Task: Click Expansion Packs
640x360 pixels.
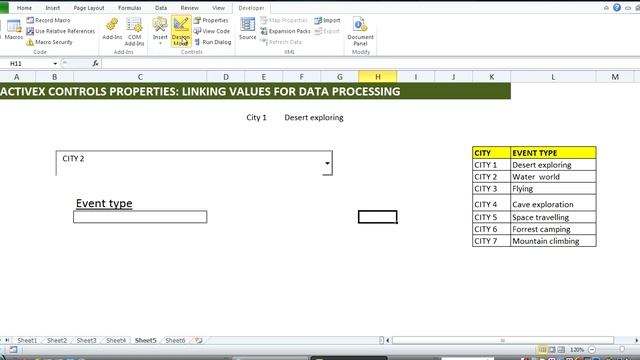Action: click(285, 31)
